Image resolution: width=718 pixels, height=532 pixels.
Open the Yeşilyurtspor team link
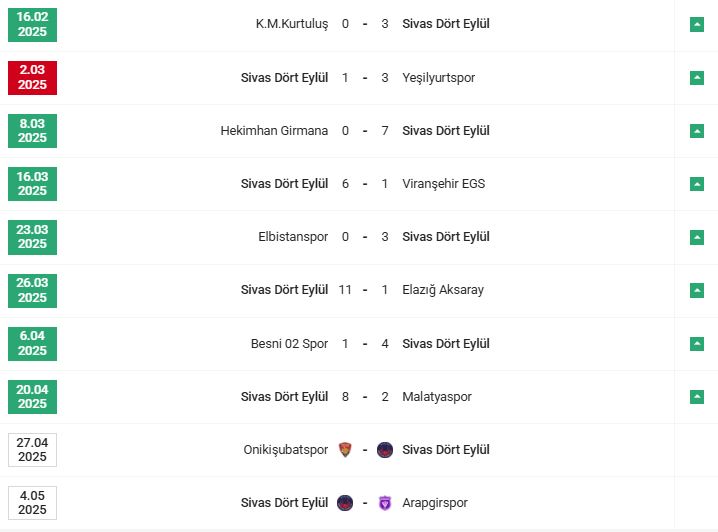click(438, 77)
